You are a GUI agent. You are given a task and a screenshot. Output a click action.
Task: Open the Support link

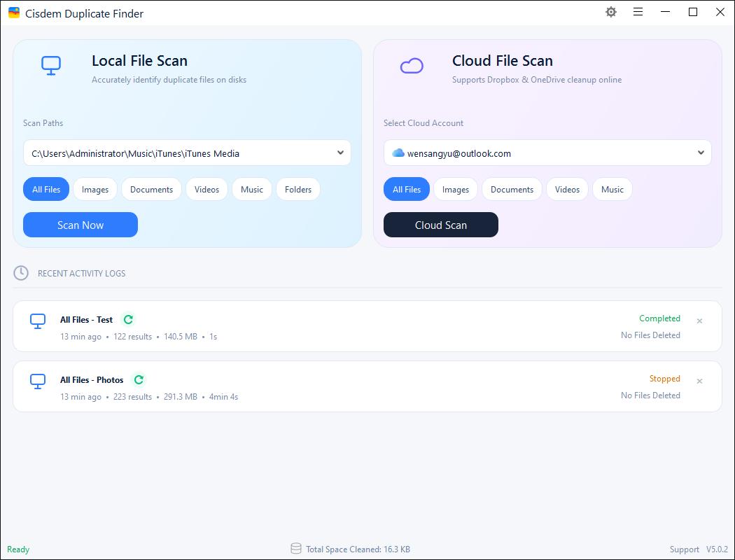coord(685,549)
